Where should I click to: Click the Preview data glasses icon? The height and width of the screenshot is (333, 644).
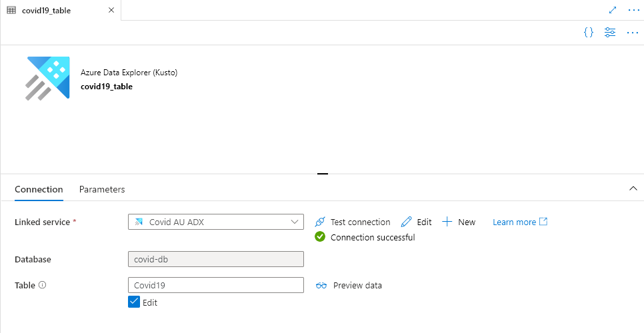(321, 286)
